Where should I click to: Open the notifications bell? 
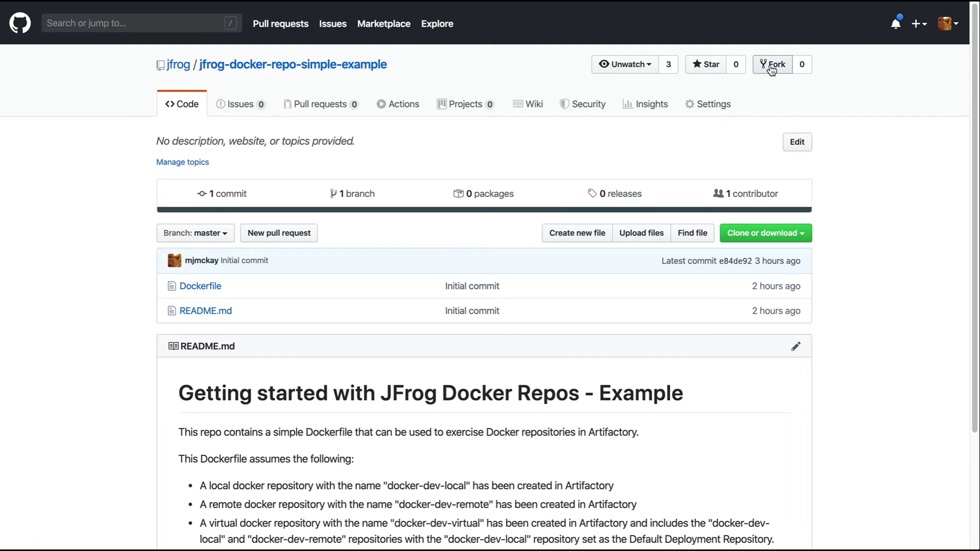click(x=896, y=23)
